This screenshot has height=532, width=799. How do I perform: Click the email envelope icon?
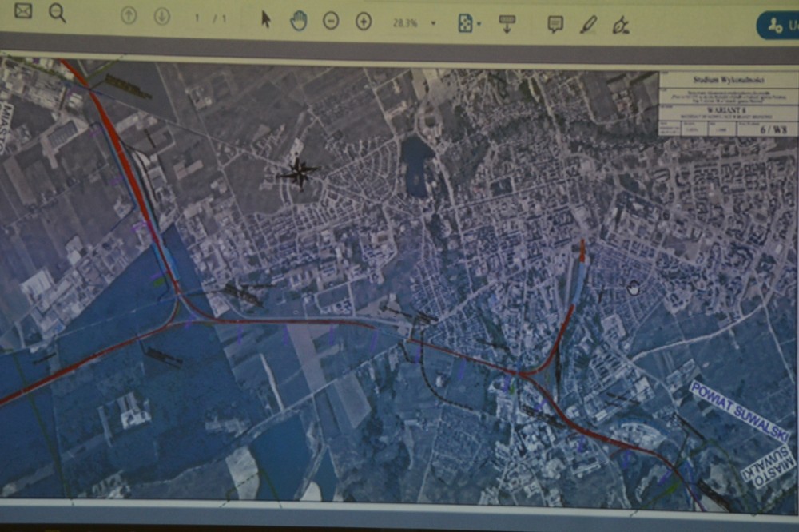(23, 12)
